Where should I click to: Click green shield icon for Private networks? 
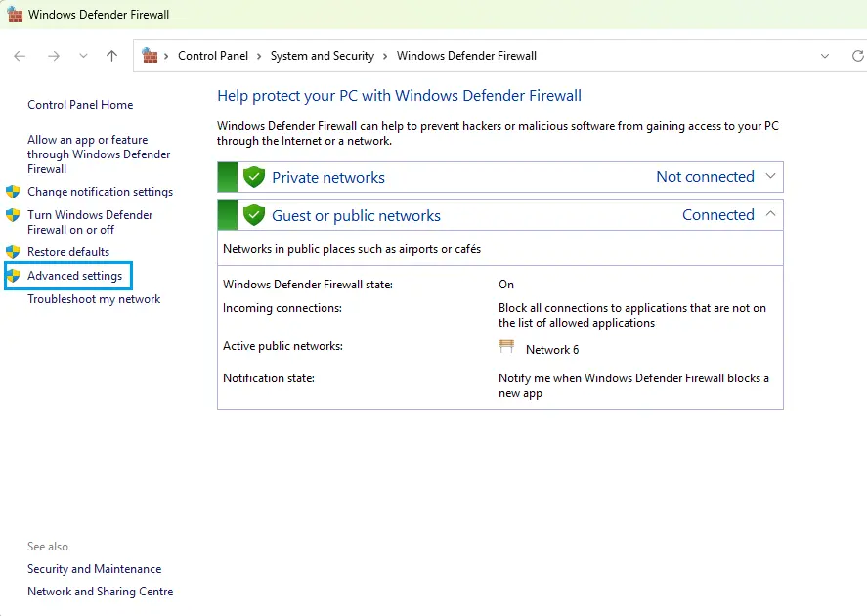(254, 177)
